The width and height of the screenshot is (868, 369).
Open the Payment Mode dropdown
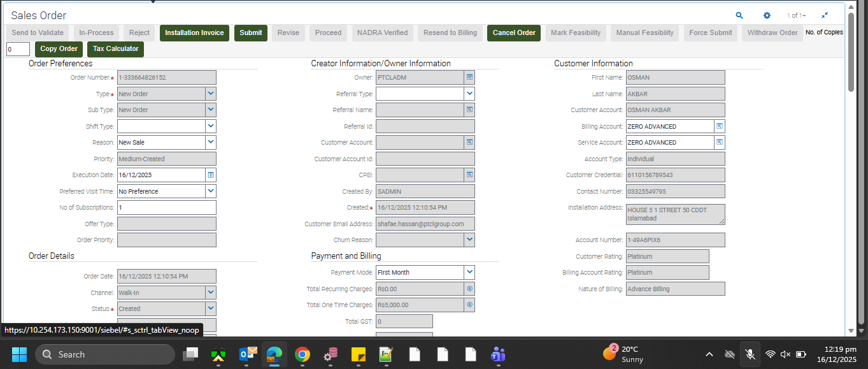click(469, 272)
